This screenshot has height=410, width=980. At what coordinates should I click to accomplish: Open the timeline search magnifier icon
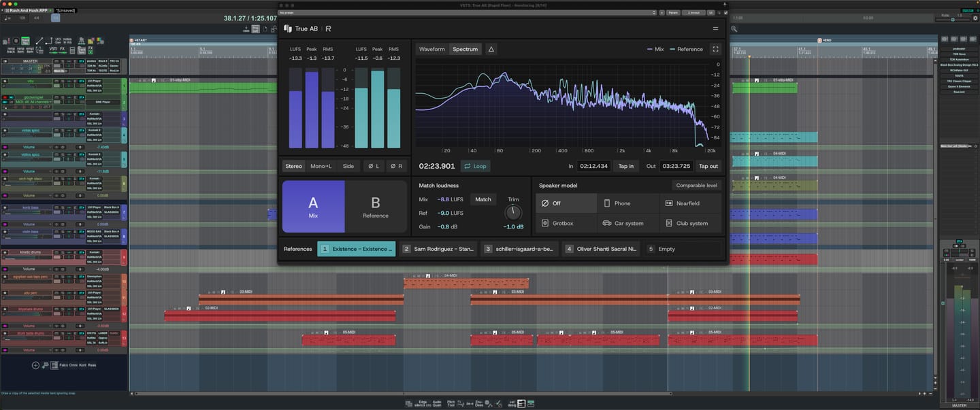pyautogui.click(x=734, y=29)
